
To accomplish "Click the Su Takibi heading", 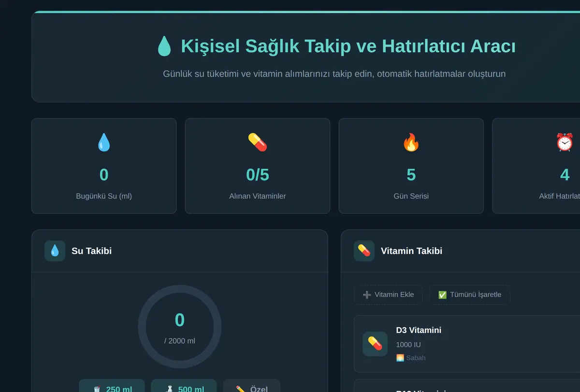I will (x=91, y=251).
